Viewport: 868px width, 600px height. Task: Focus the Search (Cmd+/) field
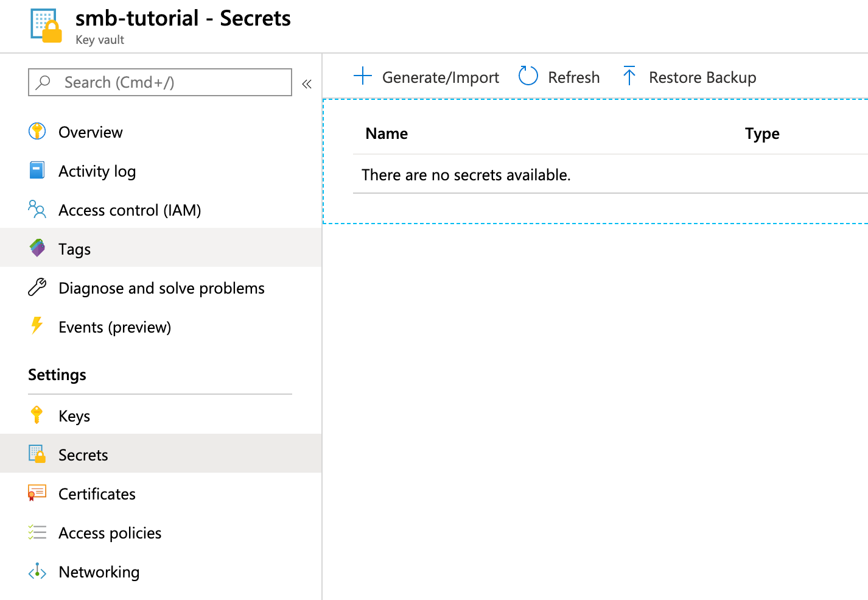160,82
